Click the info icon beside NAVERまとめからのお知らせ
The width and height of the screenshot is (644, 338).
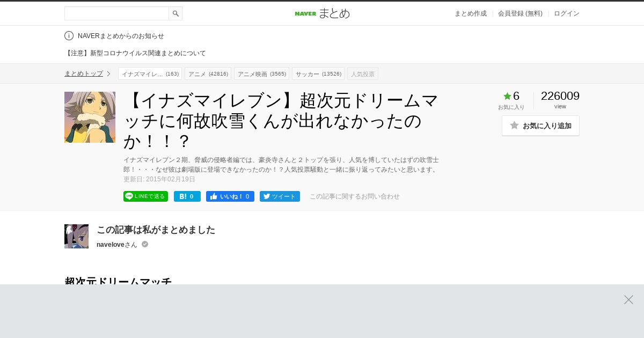point(69,36)
